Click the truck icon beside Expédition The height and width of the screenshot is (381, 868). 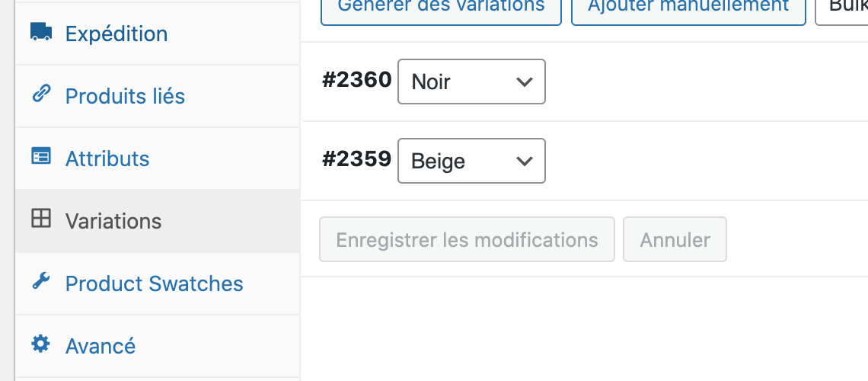point(41,32)
